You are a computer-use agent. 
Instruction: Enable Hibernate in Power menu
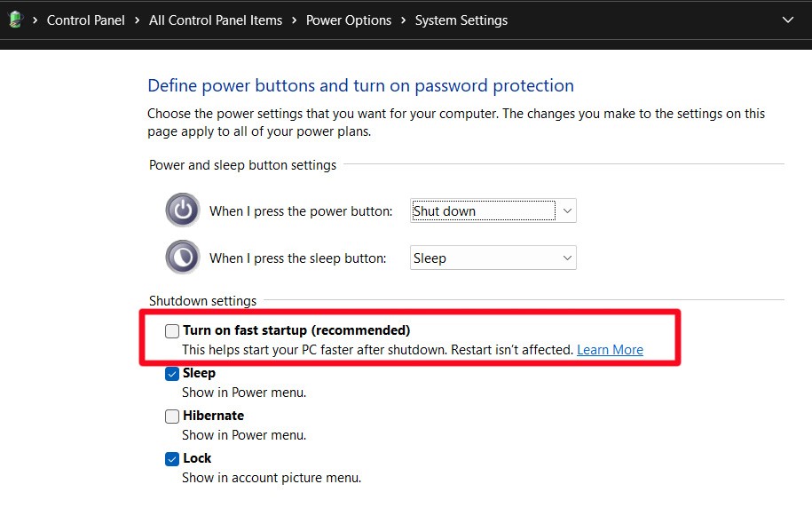tap(172, 417)
